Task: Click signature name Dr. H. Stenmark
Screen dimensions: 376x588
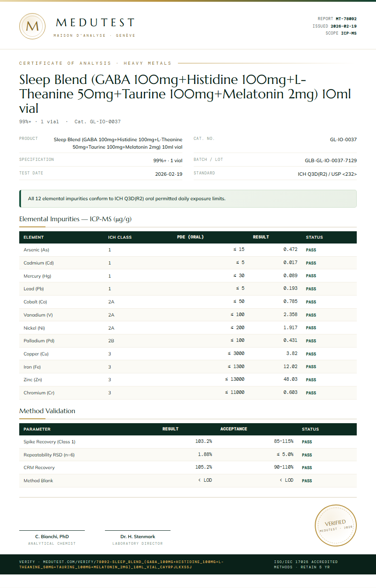Action: coord(138,536)
